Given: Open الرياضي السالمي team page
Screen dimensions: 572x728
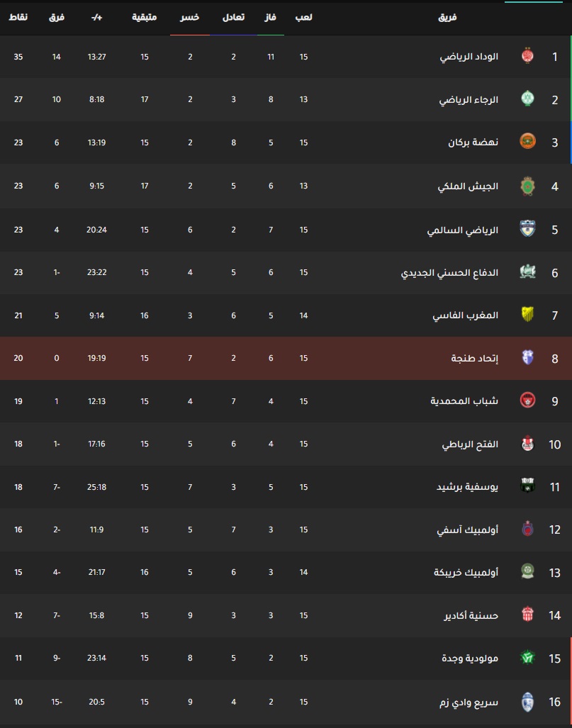Looking at the screenshot, I should [x=462, y=230].
